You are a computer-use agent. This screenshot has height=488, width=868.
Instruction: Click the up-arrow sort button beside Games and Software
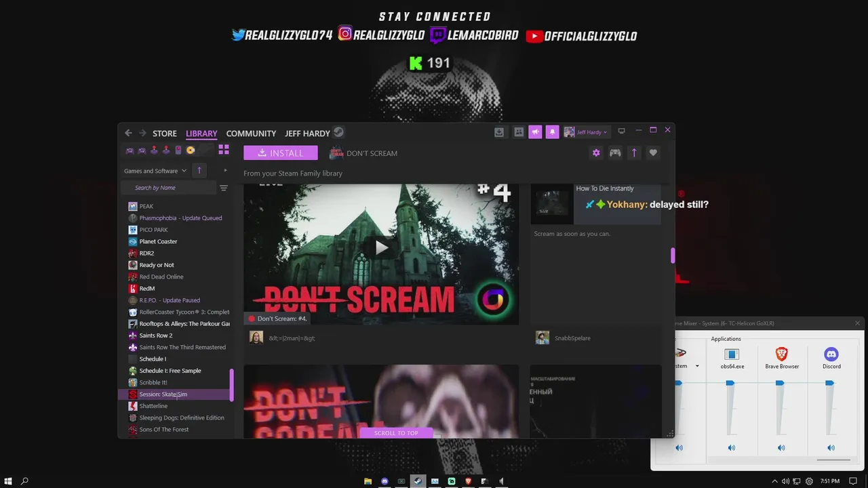pyautogui.click(x=199, y=171)
